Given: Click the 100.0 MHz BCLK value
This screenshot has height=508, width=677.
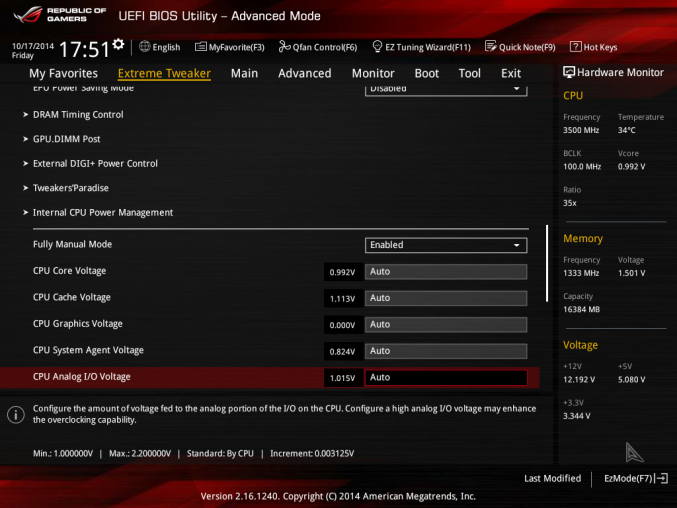Looking at the screenshot, I should [x=582, y=167].
